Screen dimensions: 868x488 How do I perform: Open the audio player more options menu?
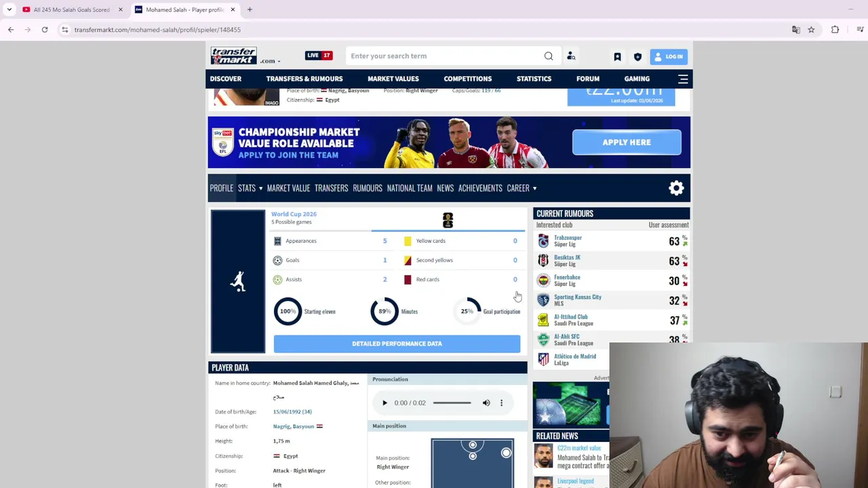pyautogui.click(x=502, y=403)
